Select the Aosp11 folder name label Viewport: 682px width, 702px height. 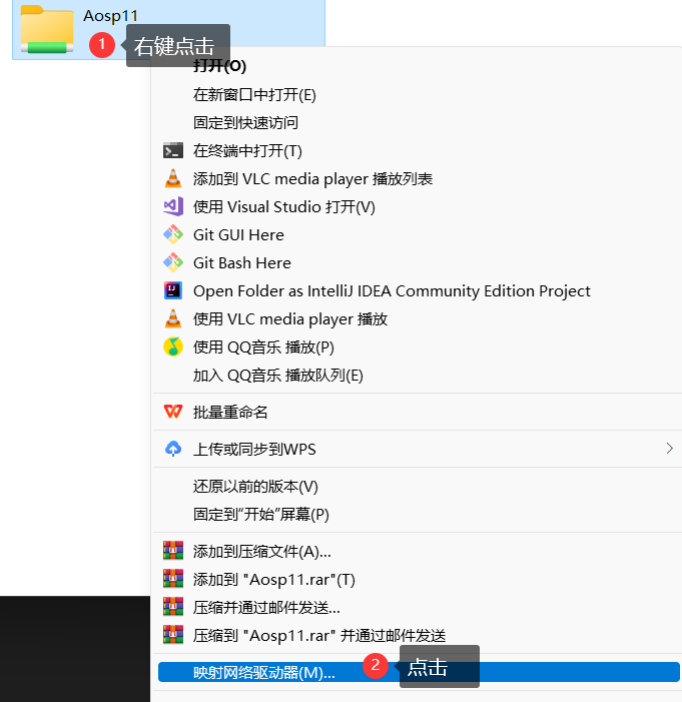(111, 16)
